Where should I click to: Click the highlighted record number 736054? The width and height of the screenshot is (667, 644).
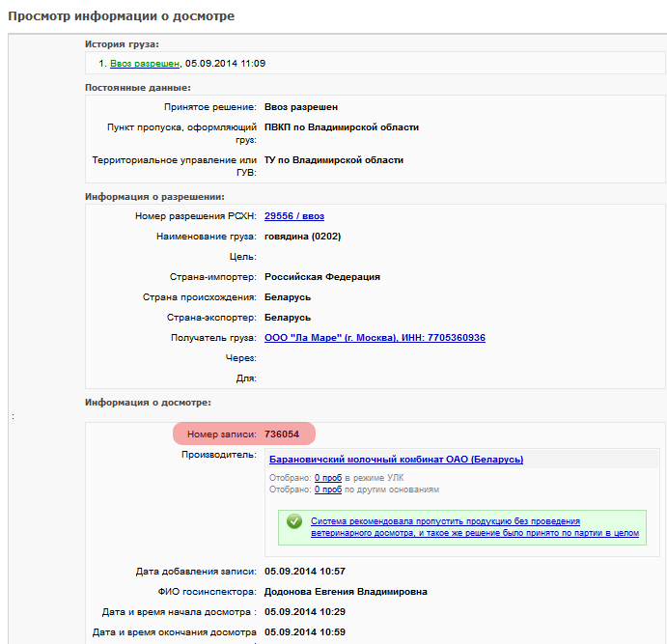tap(282, 435)
